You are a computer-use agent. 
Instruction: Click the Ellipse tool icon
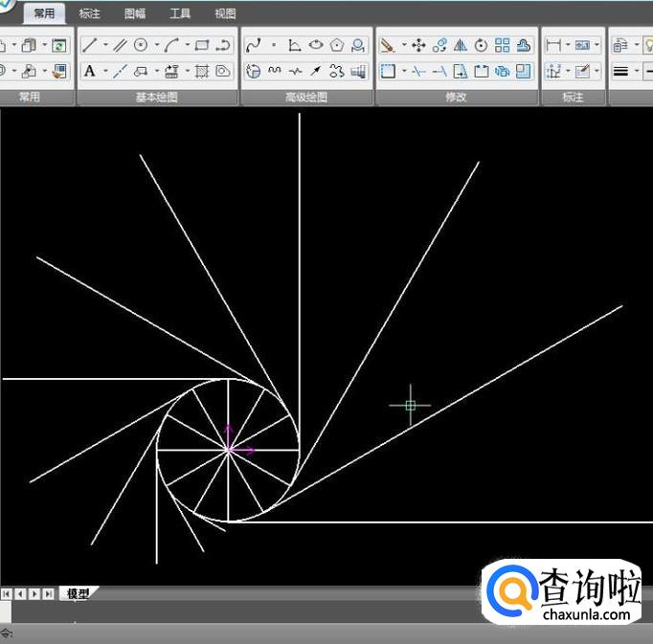tap(316, 45)
